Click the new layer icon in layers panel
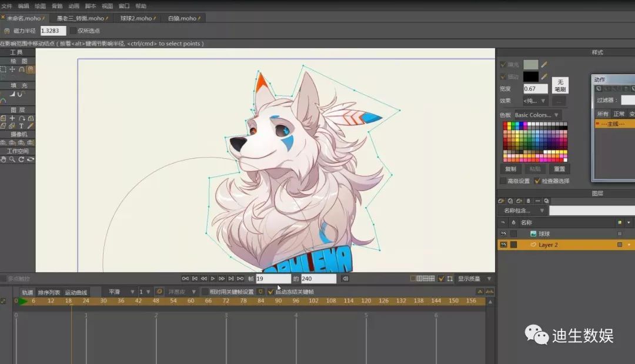This screenshot has width=635, height=364. pyautogui.click(x=501, y=201)
